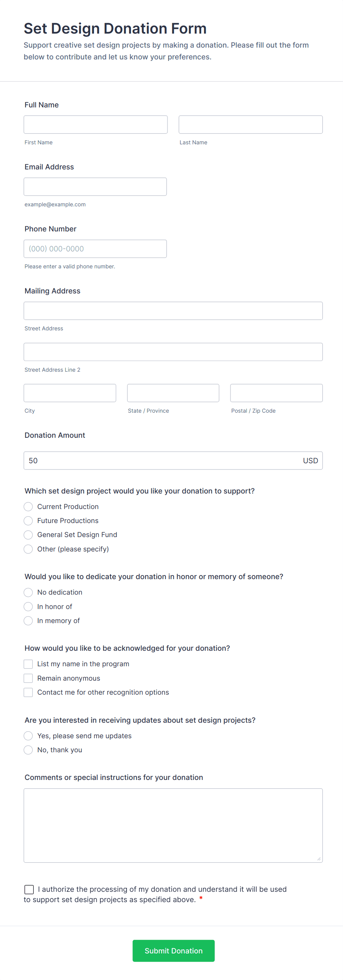The width and height of the screenshot is (343, 980).
Task: Choose the In memory of option
Action: click(28, 621)
